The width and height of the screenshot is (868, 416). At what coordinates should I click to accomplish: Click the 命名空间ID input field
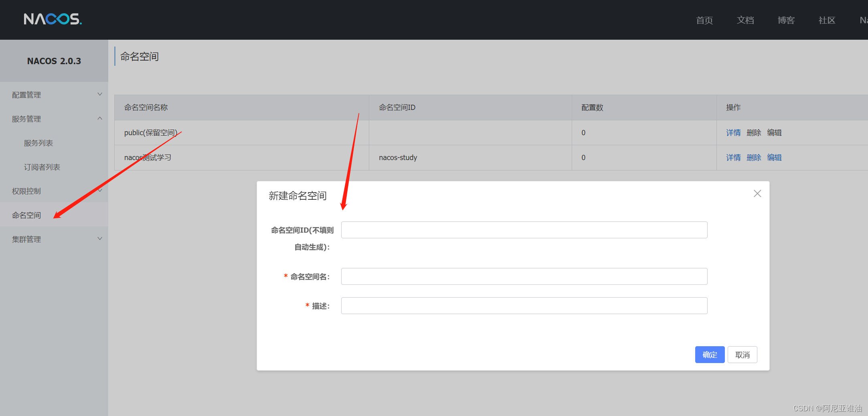pos(524,230)
